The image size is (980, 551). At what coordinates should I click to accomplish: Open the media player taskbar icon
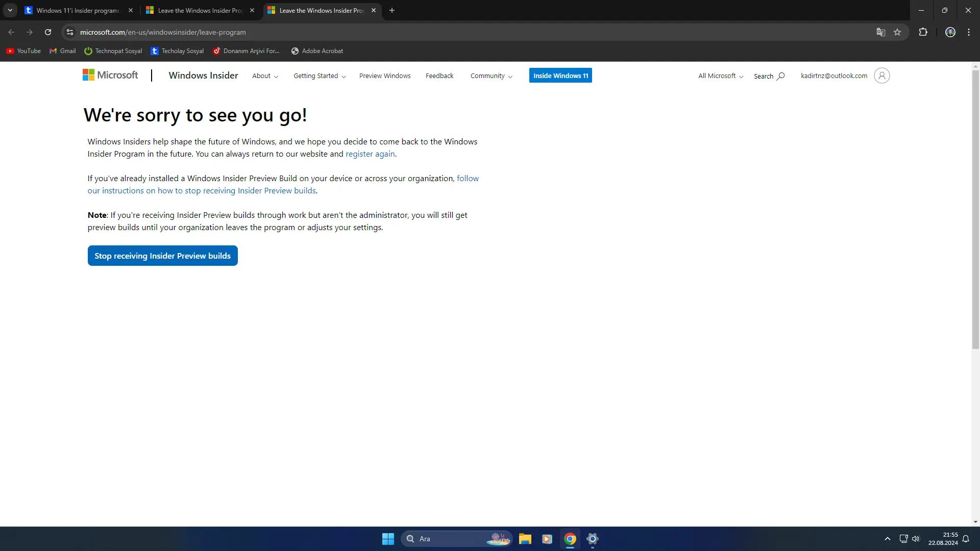pos(547,539)
